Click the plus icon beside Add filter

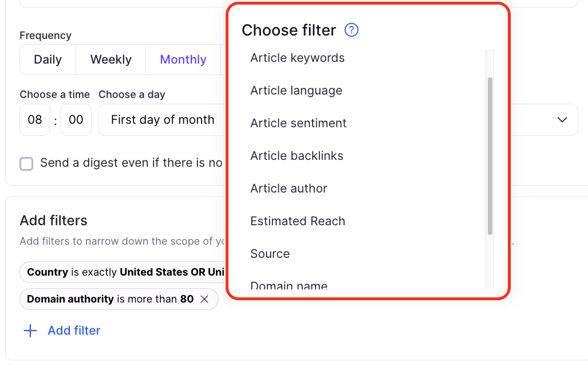pos(30,331)
